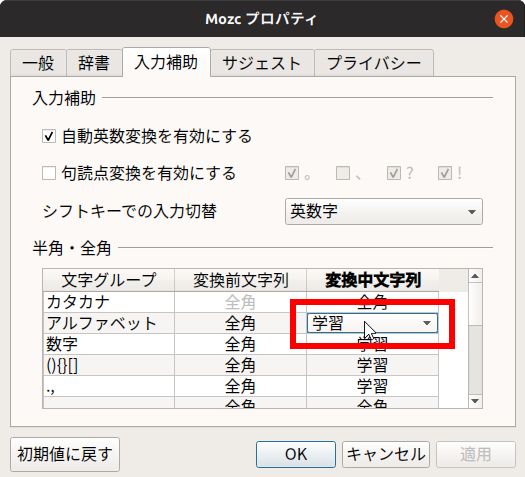This screenshot has width=525, height=477.
Task: Uncheck 自動英数変換を有効にする checkbox
Action: pyautogui.click(x=49, y=136)
